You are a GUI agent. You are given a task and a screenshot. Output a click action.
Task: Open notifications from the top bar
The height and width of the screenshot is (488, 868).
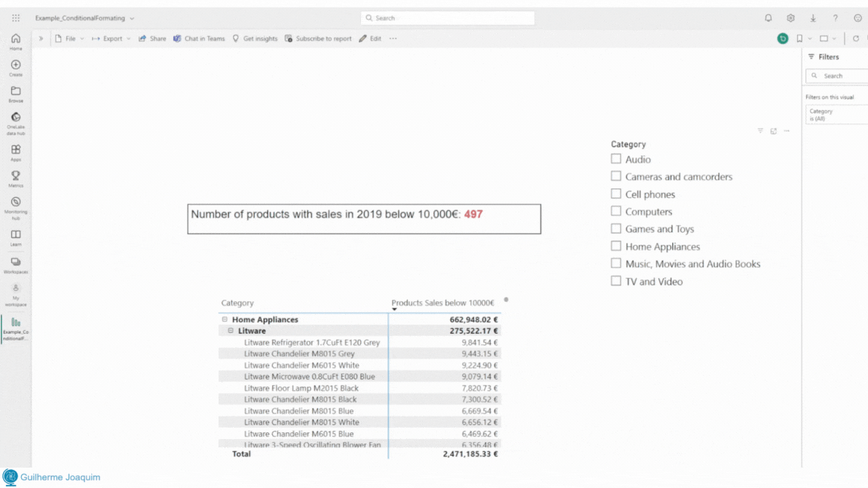coord(768,17)
